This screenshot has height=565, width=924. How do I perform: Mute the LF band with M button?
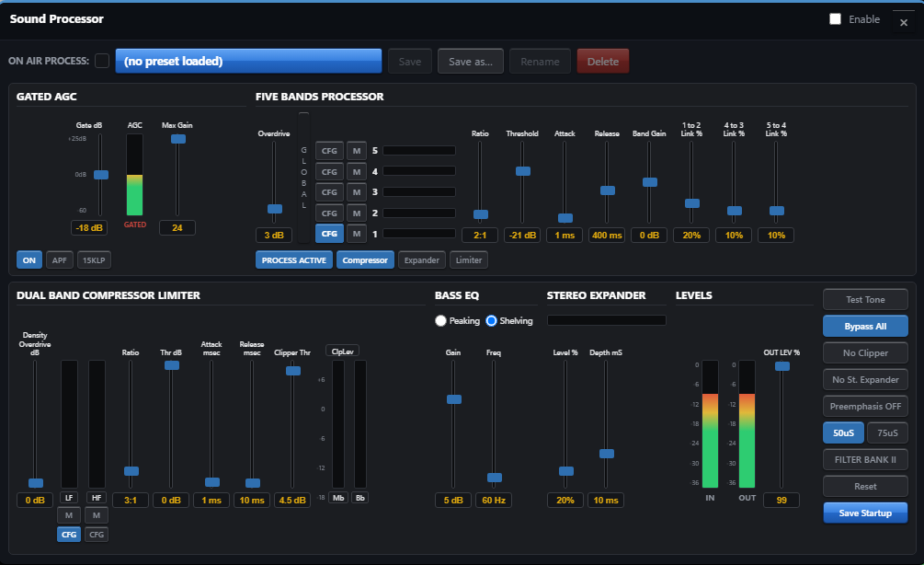[69, 515]
